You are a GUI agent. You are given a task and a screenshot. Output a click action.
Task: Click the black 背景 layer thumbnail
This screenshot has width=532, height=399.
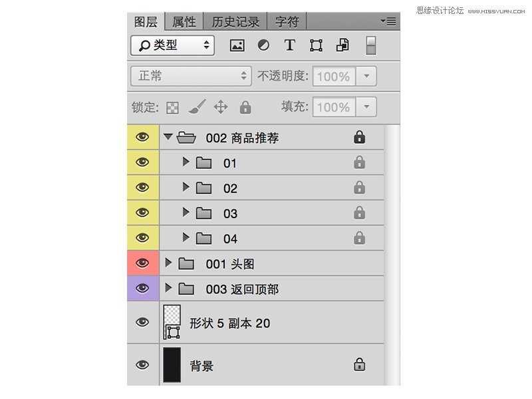172,364
